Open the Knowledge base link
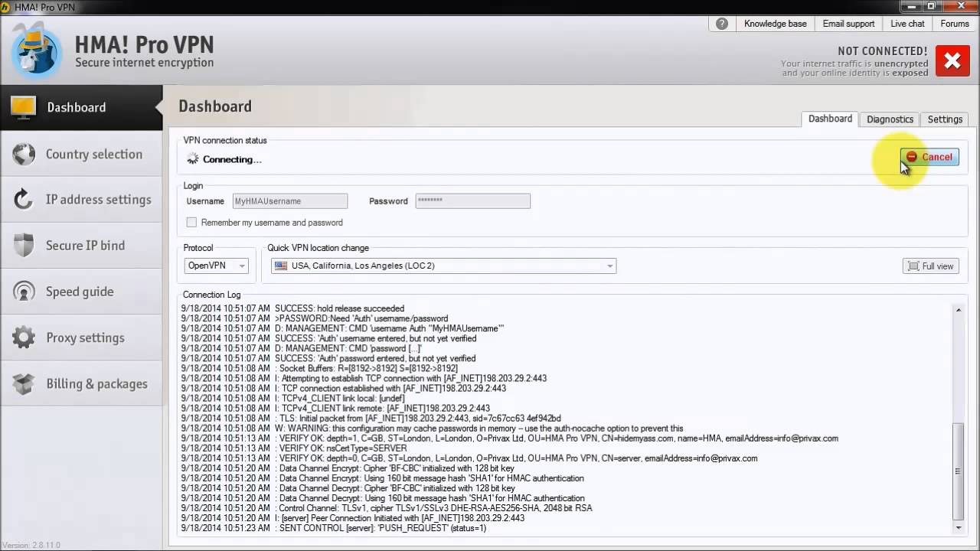 click(775, 24)
